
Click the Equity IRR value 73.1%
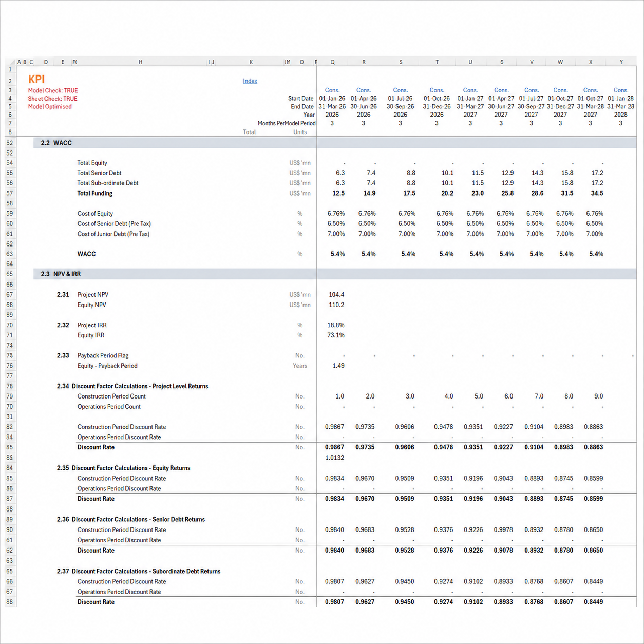pos(336,335)
